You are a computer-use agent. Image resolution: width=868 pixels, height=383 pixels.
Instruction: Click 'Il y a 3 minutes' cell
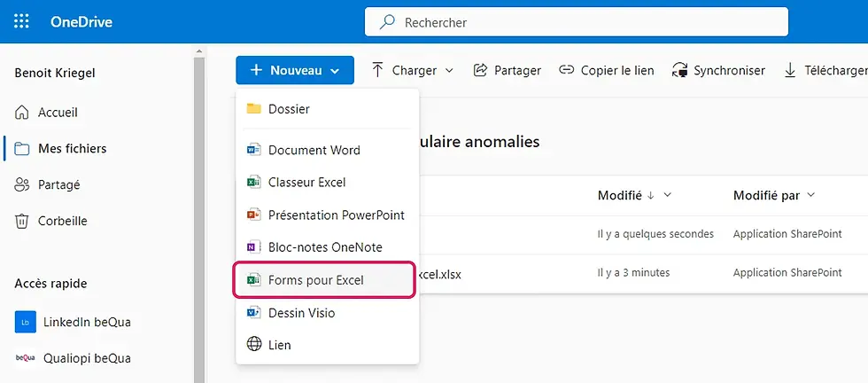pyautogui.click(x=633, y=273)
